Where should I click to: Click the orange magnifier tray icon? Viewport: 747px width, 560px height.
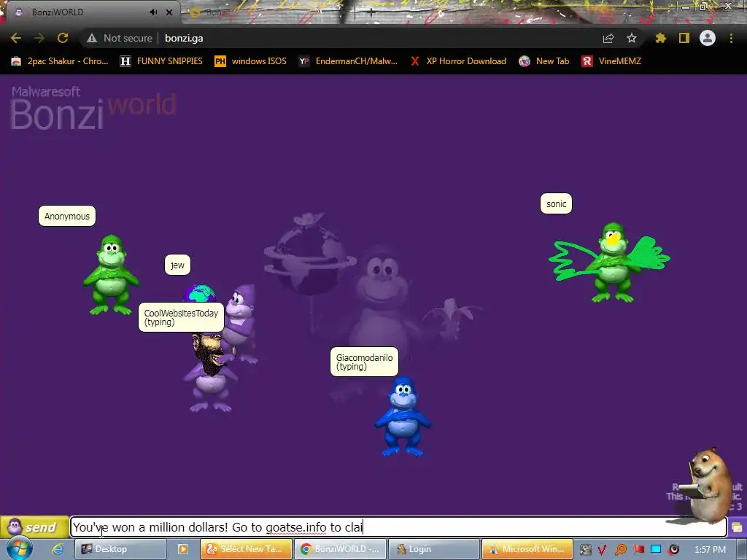click(620, 550)
